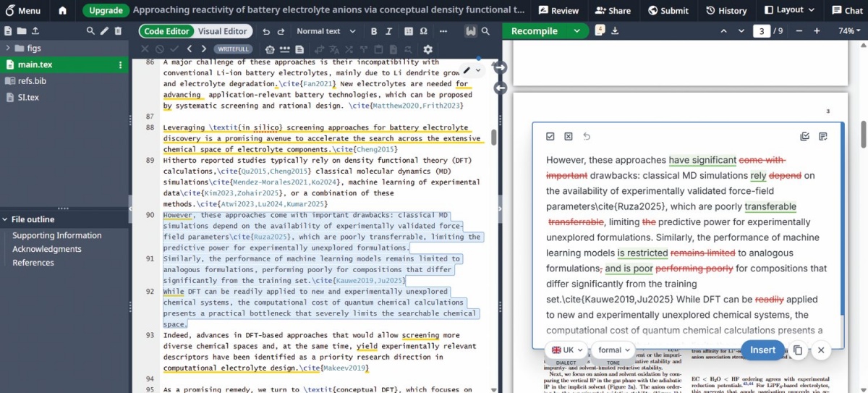Copy the paraphrased text to clipboard
The height and width of the screenshot is (393, 868).
pyautogui.click(x=797, y=350)
